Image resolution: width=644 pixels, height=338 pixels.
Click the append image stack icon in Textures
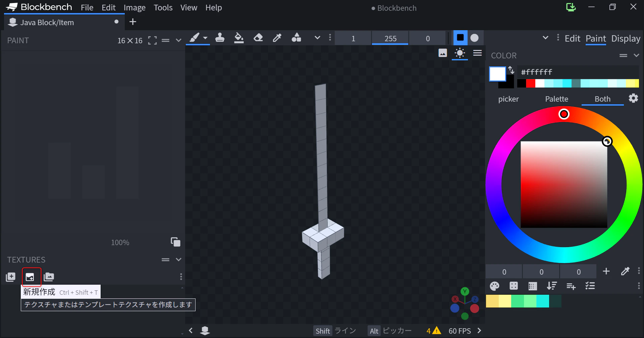coord(49,277)
